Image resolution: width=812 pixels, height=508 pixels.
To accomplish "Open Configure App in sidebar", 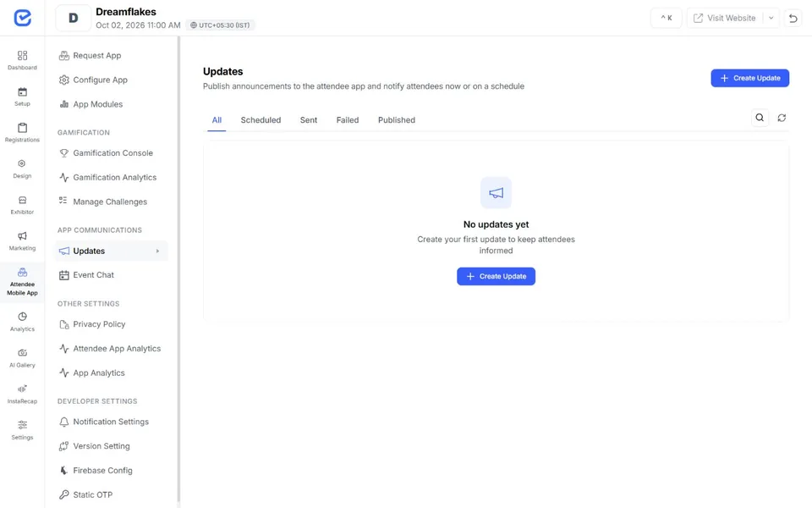I will (112, 80).
